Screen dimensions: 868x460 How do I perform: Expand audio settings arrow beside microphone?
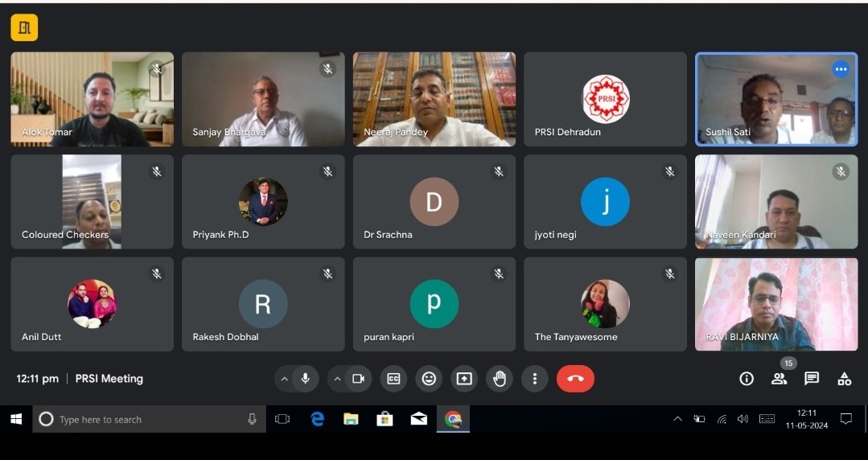284,379
